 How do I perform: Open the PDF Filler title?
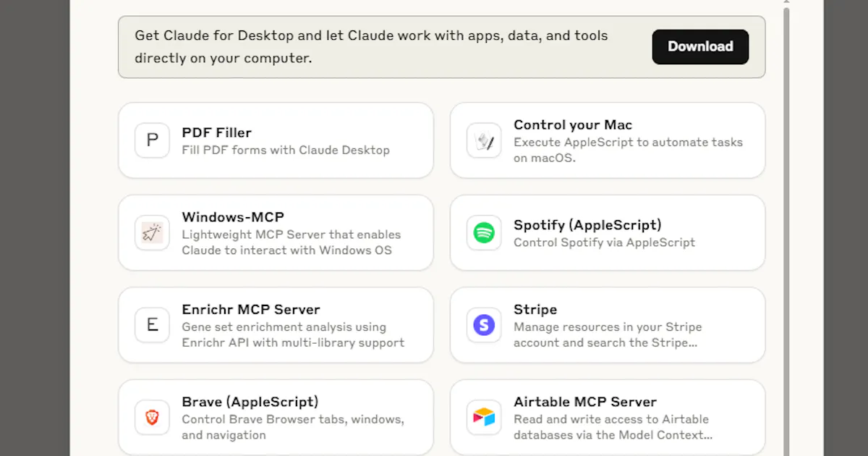click(217, 132)
